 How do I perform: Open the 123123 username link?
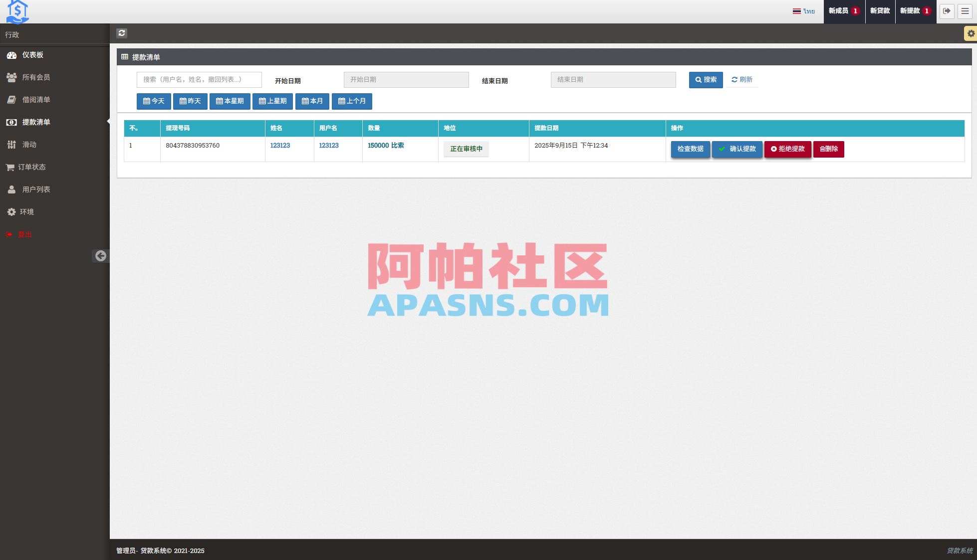coord(328,145)
